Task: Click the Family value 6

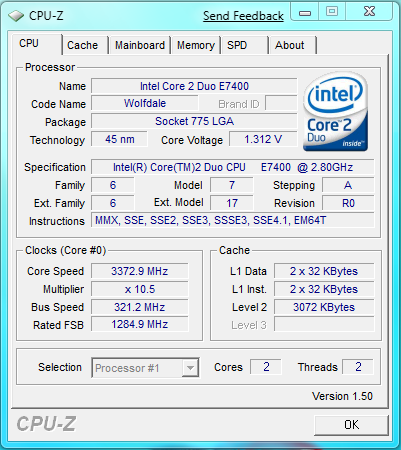Action: point(113,185)
